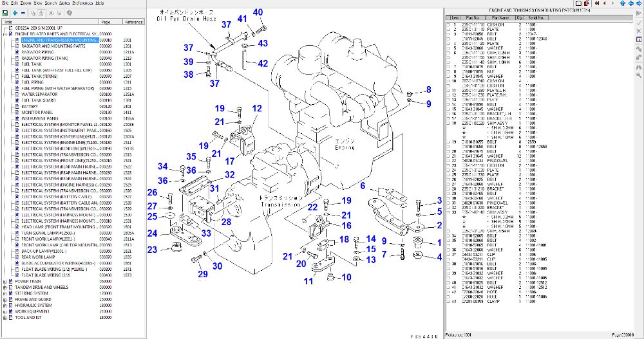644x339 pixels.
Task: Click page icon beside BATTERY tree row
Action: click(17, 106)
